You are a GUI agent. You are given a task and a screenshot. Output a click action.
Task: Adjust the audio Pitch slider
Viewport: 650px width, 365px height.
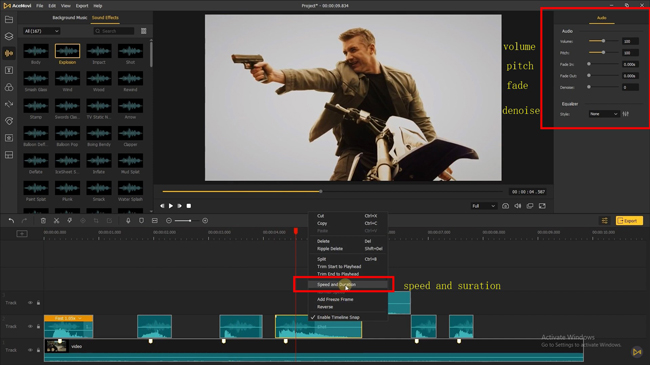point(604,53)
